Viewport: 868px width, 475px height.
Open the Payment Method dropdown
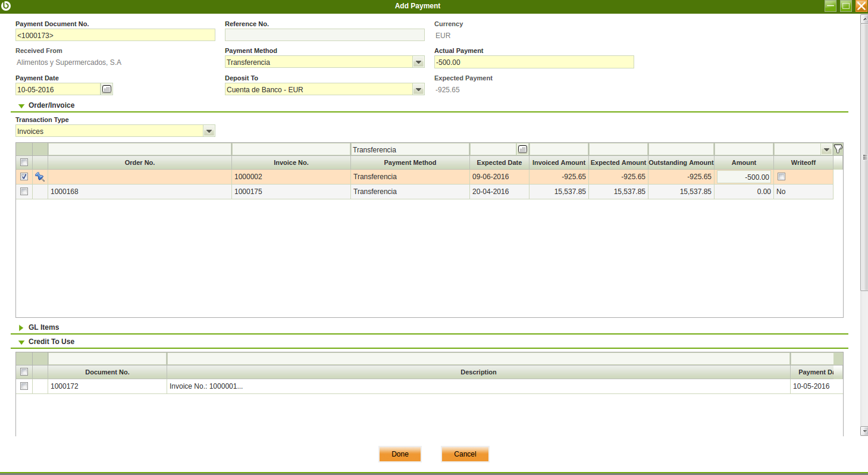pos(418,62)
